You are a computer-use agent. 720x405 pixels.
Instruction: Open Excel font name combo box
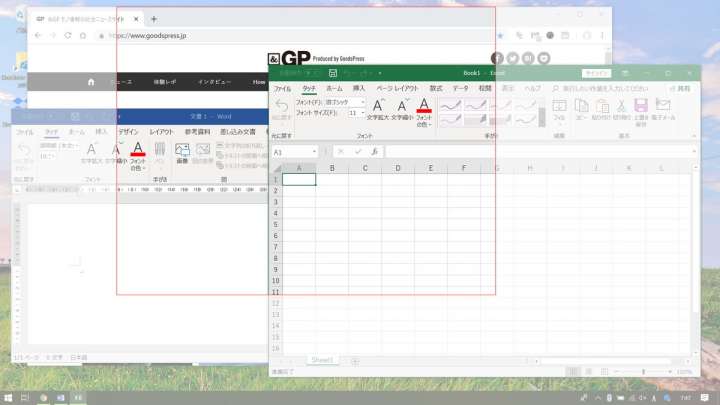345,102
